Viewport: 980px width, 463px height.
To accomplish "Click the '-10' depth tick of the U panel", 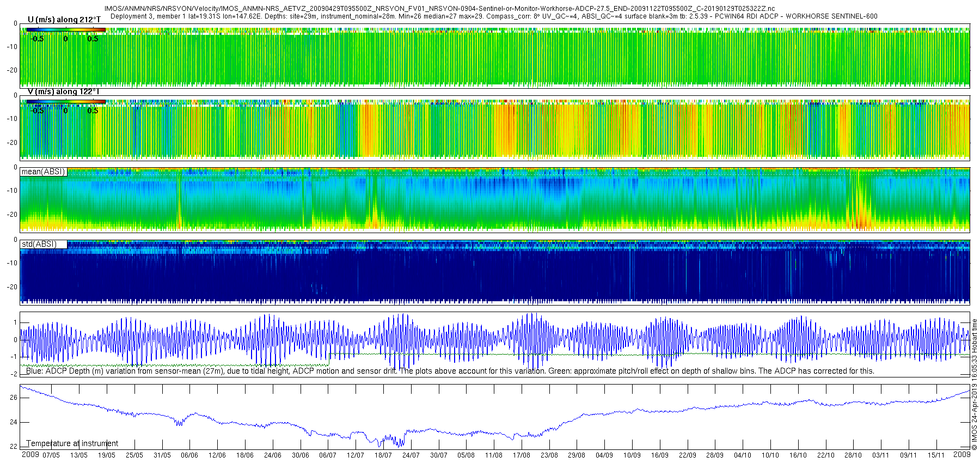I will click(x=12, y=47).
